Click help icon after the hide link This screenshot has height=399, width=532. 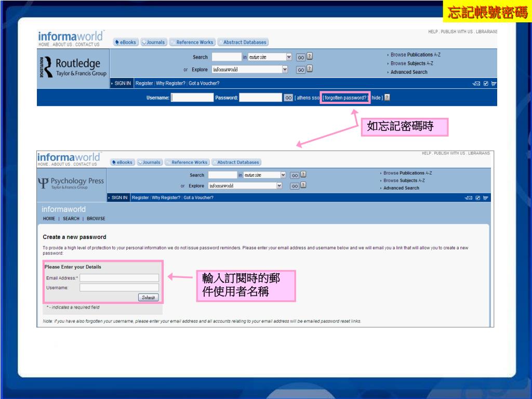[x=387, y=97]
